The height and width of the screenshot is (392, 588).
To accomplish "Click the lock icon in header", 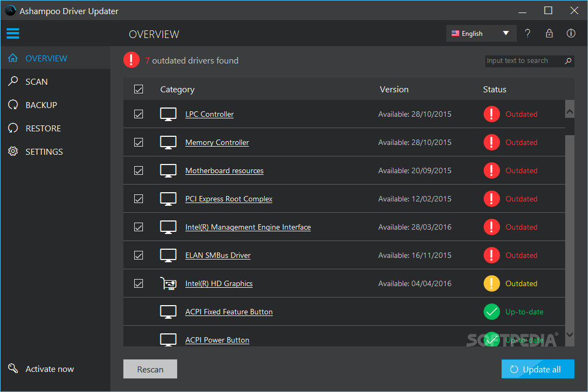I will click(x=549, y=33).
